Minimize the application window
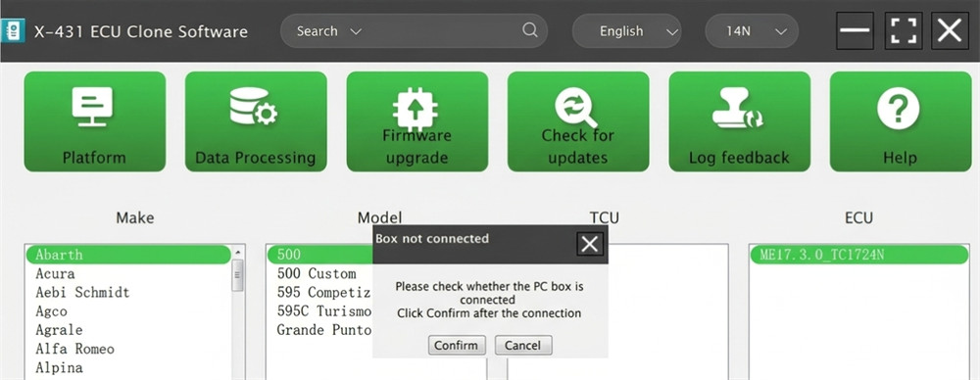The height and width of the screenshot is (380, 980). pos(855,30)
